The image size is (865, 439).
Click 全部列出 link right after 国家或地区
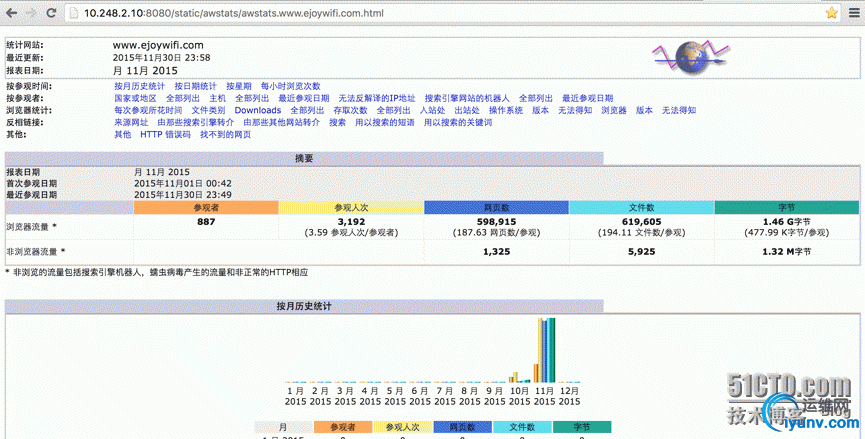tap(183, 98)
